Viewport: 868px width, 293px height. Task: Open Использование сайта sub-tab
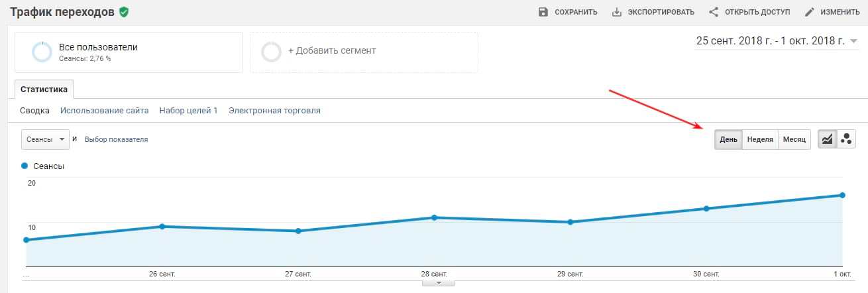click(105, 111)
